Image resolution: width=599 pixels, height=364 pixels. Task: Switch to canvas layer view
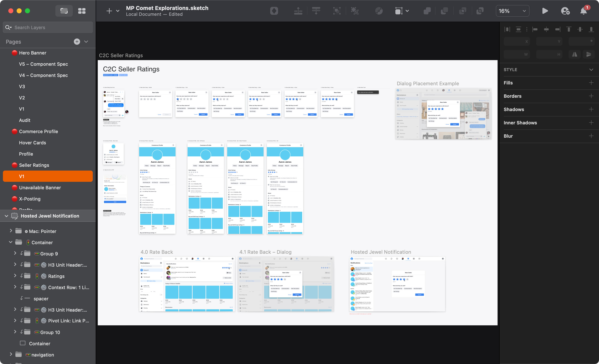64,11
